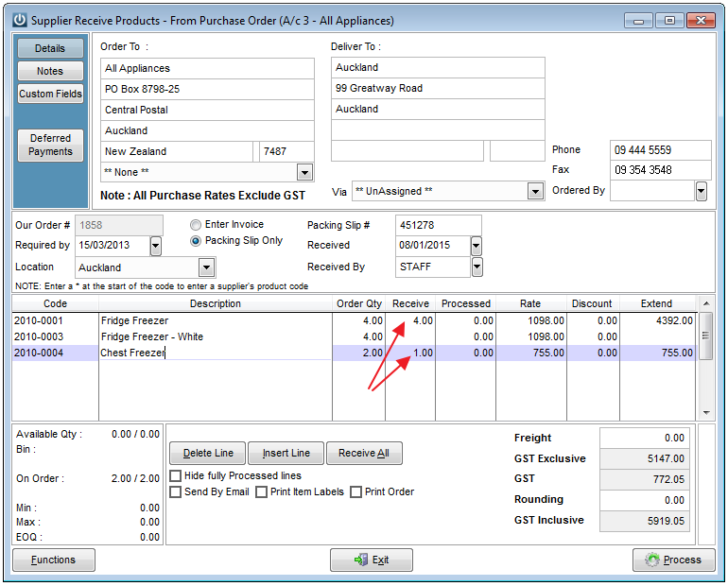Enable the Print Order checkbox
This screenshot has width=728, height=586.
pos(355,491)
